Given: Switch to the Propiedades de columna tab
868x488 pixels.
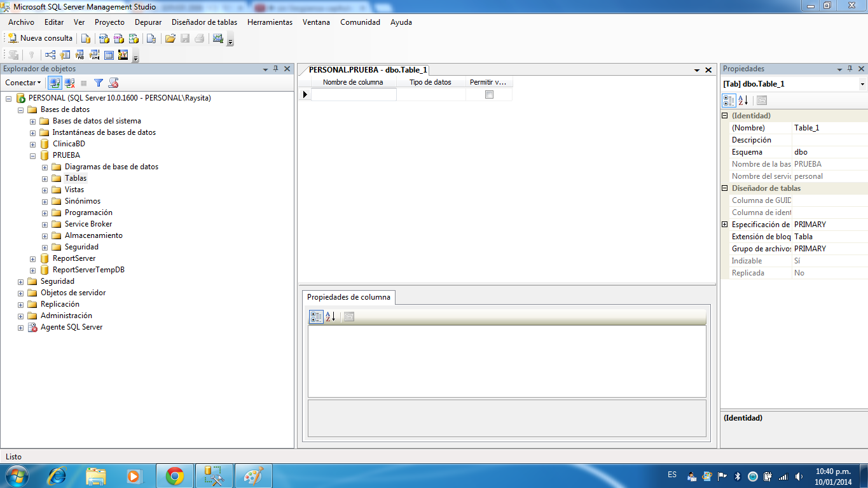Looking at the screenshot, I should pos(348,296).
